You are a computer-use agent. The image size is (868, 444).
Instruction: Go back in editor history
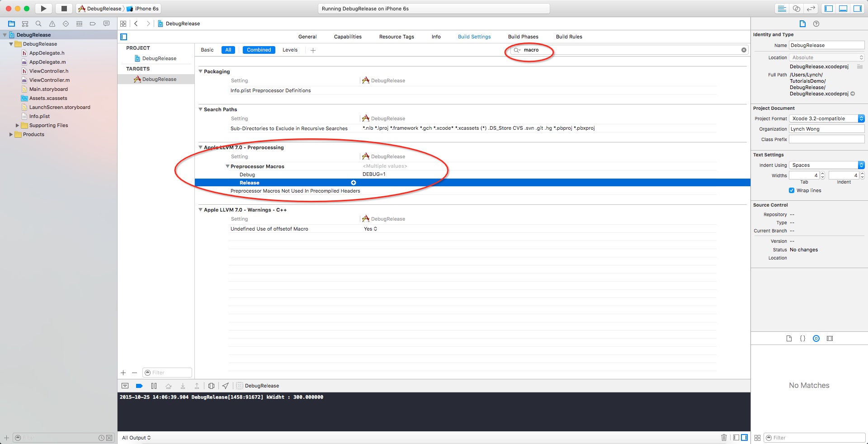pos(136,24)
